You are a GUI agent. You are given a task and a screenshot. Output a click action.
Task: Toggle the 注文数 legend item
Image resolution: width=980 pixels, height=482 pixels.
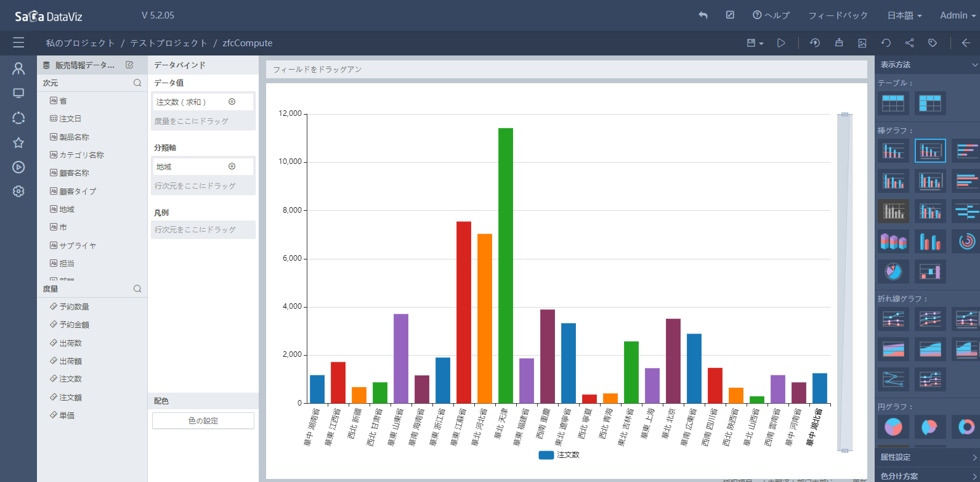pos(559,455)
